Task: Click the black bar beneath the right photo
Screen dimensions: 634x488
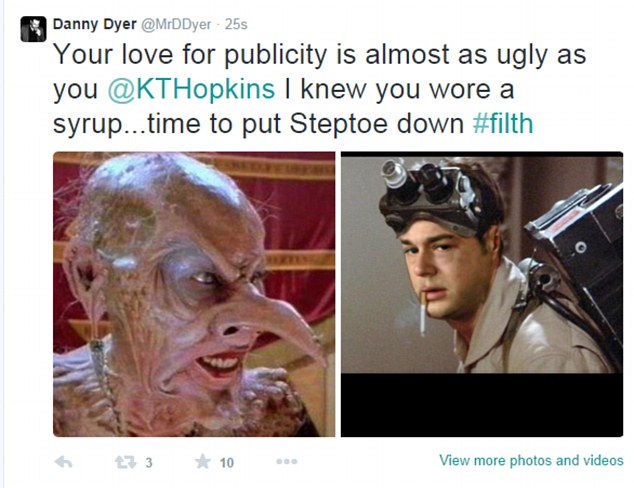Action: pos(482,405)
